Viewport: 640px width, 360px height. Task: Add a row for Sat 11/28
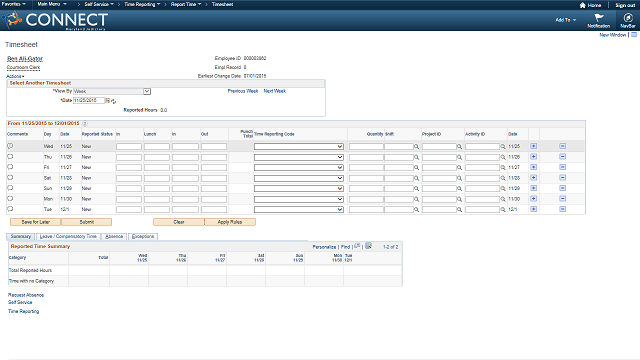tap(533, 178)
